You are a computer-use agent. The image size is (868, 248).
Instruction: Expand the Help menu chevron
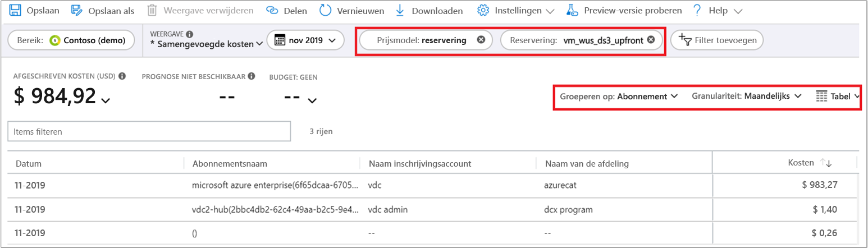(x=738, y=11)
